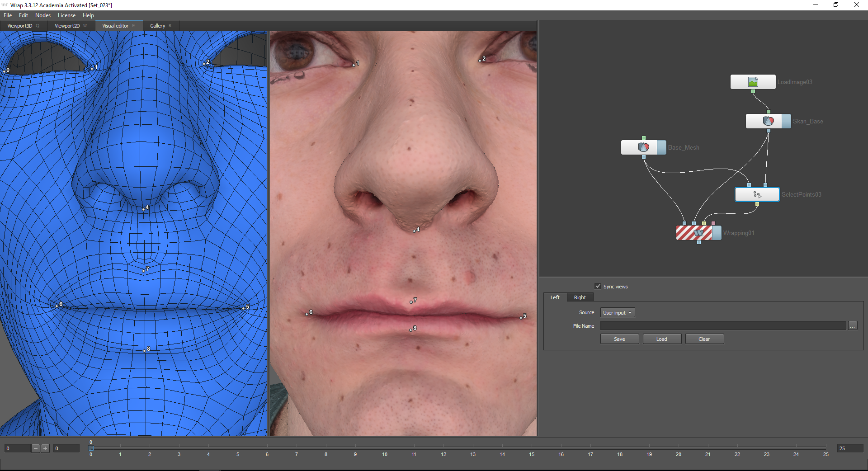Increase frame with the plus button

point(45,448)
